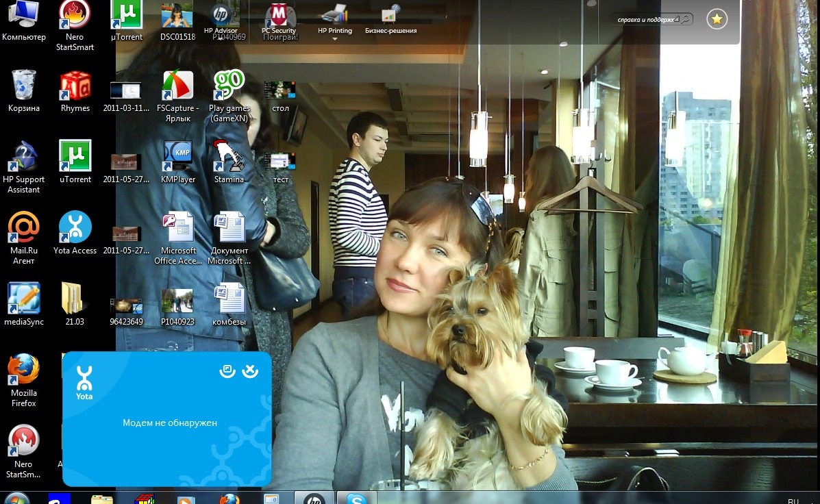Select the Stamina desktop icon
The height and width of the screenshot is (504, 820).
[x=229, y=157]
